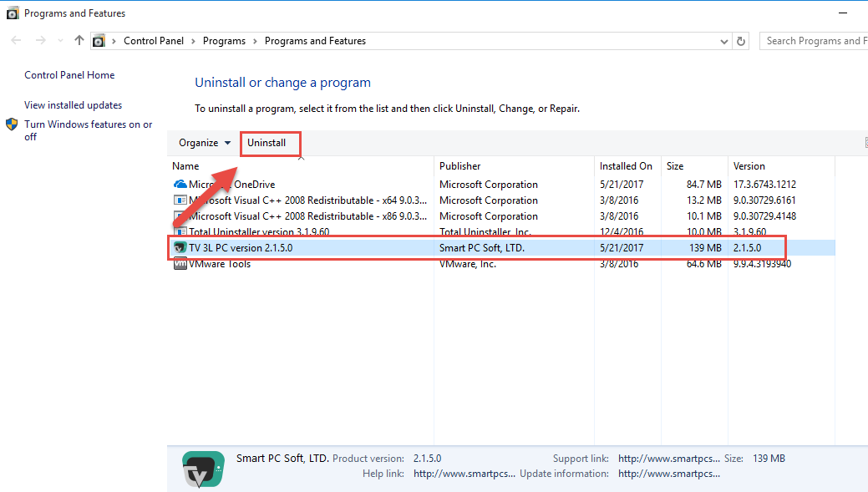Image resolution: width=868 pixels, height=492 pixels.
Task: Click the 5/21/2017 date in the OneDrive row
Action: point(622,185)
